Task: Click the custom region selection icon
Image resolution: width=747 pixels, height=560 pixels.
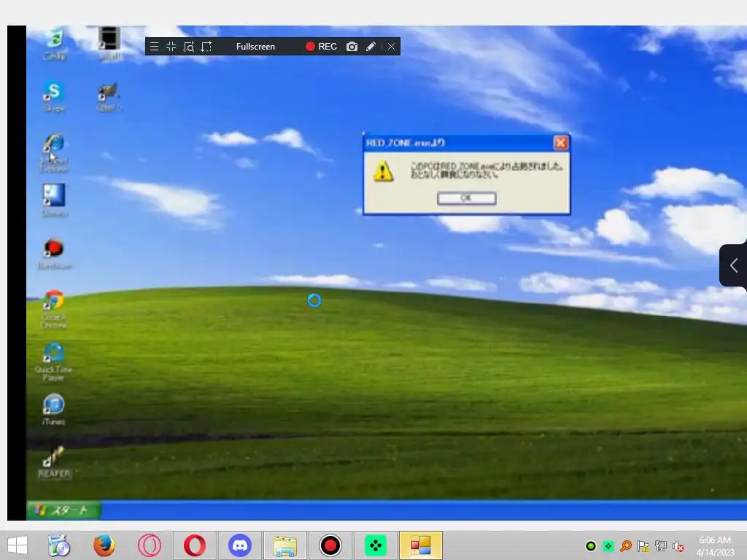Action: [206, 47]
